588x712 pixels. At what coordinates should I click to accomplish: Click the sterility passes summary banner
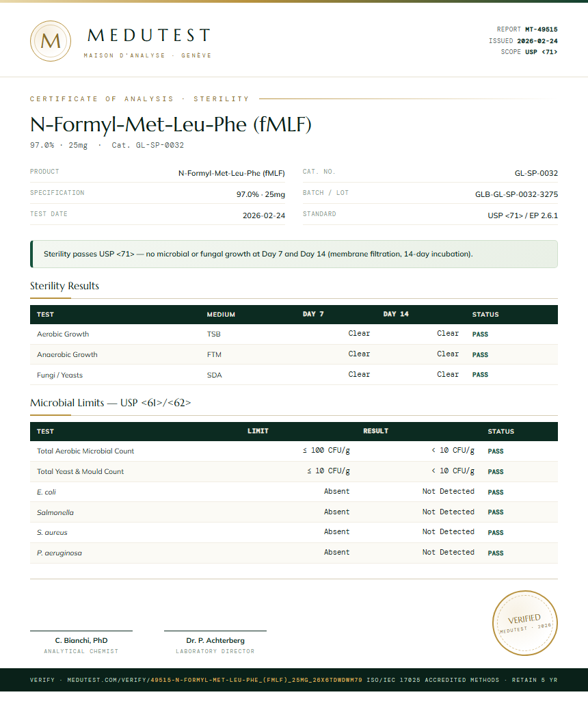coord(294,254)
